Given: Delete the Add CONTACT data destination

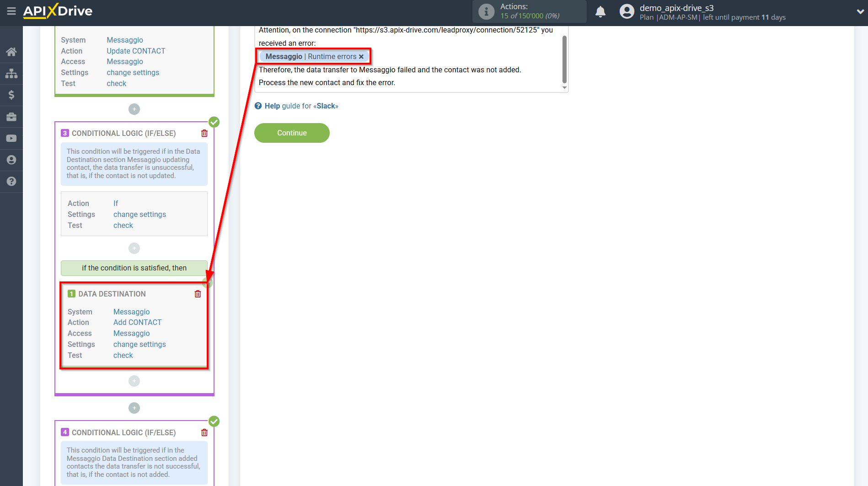Looking at the screenshot, I should 198,294.
